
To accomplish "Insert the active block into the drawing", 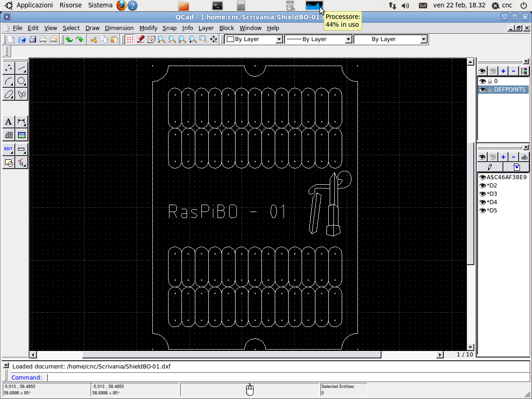I will 516,167.
